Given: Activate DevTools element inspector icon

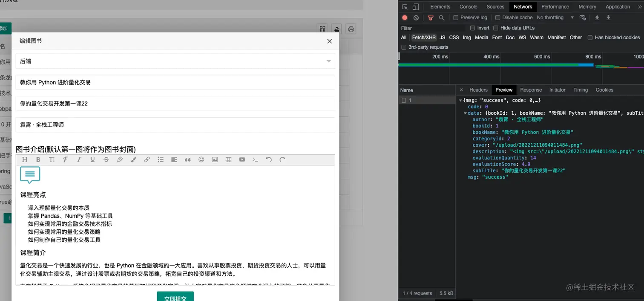Looking at the screenshot, I should click(405, 7).
